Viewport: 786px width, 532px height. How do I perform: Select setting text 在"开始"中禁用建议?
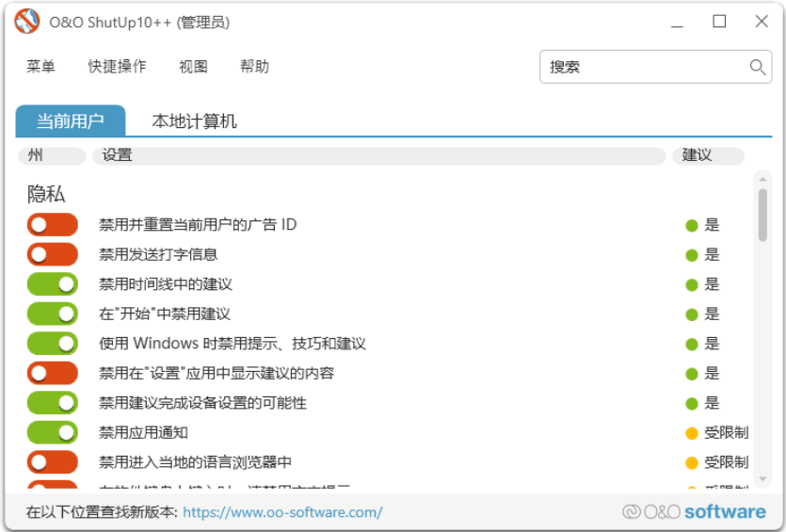coord(165,314)
